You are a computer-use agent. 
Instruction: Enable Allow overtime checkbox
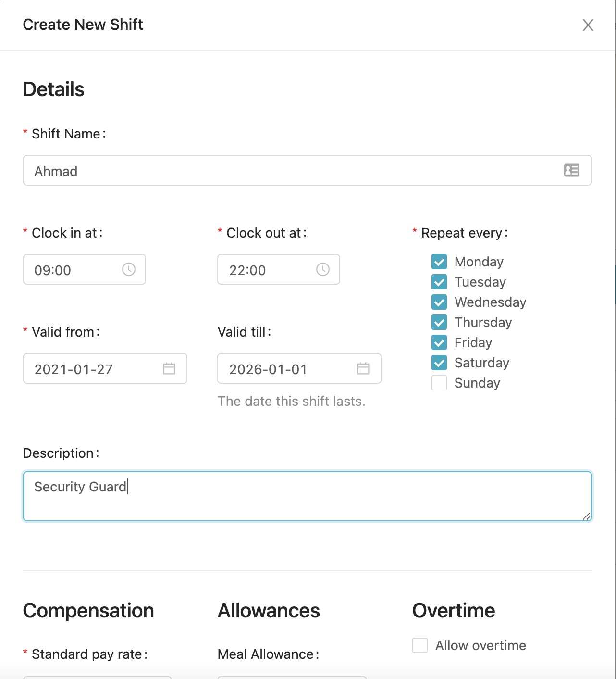click(420, 645)
